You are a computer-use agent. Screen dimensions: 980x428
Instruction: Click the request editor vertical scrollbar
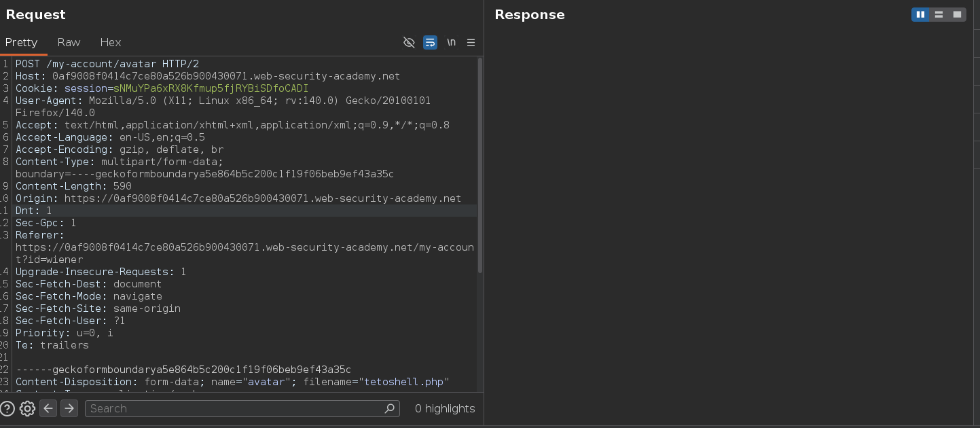(x=480, y=165)
